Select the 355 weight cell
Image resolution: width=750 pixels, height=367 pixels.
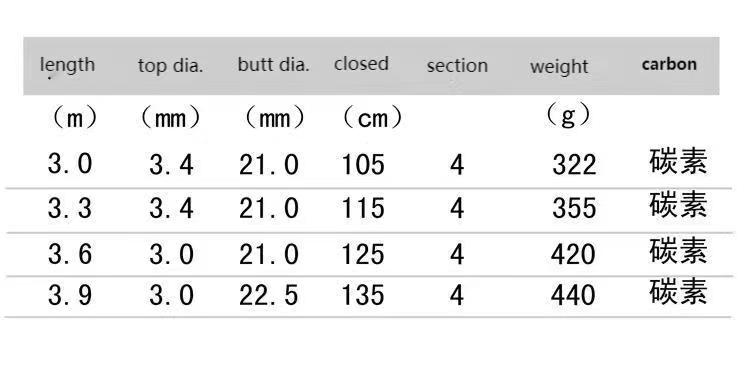[x=574, y=209]
